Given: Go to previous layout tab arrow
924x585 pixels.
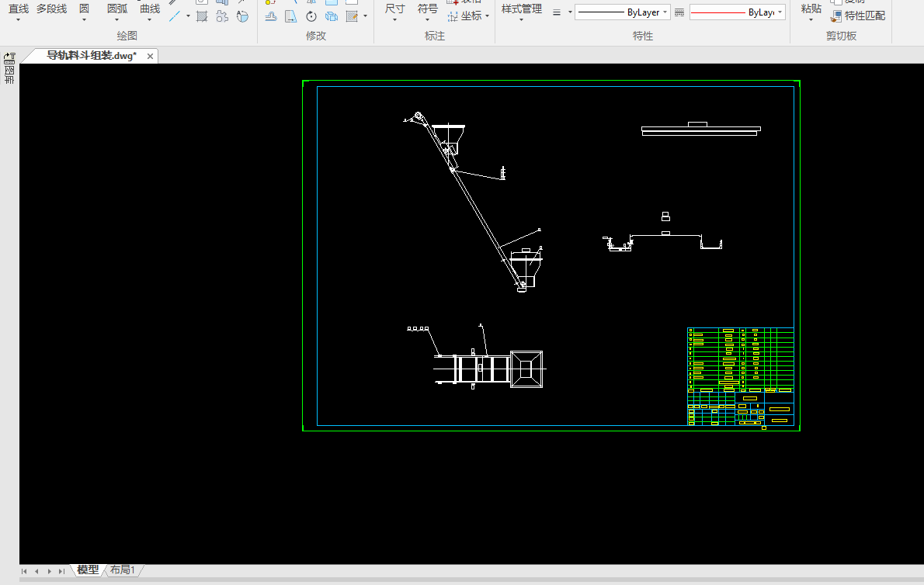Looking at the screenshot, I should coord(36,571).
